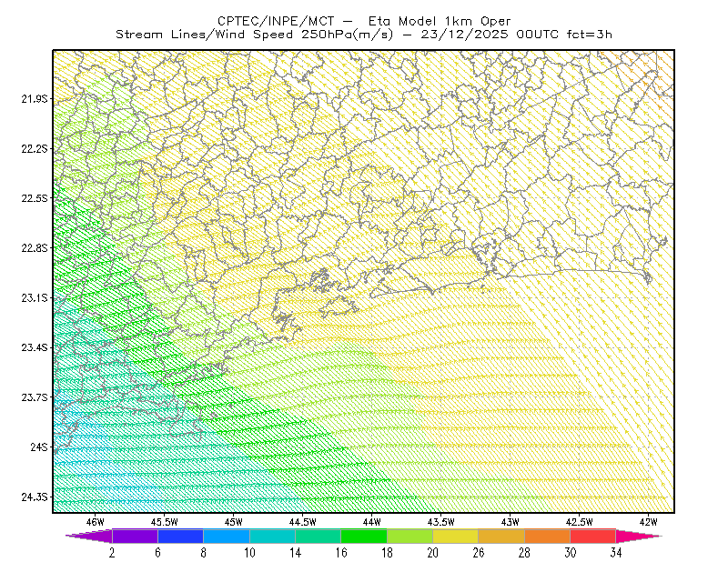Click the bright green 16-18 legend segment

pyautogui.click(x=364, y=536)
